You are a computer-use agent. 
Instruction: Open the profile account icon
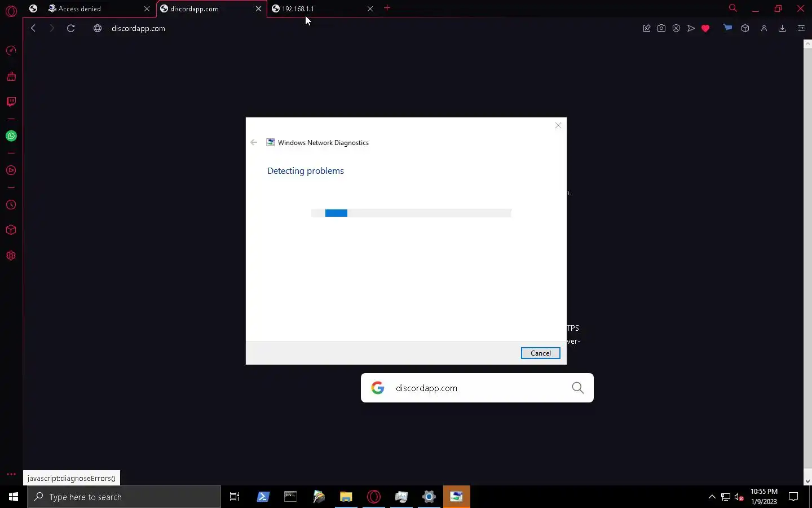coord(764,28)
